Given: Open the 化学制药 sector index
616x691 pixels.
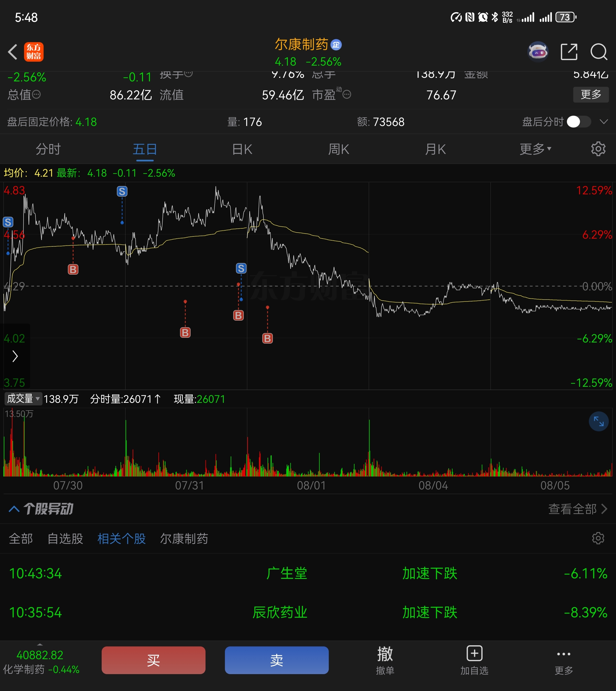Looking at the screenshot, I should pos(41,662).
